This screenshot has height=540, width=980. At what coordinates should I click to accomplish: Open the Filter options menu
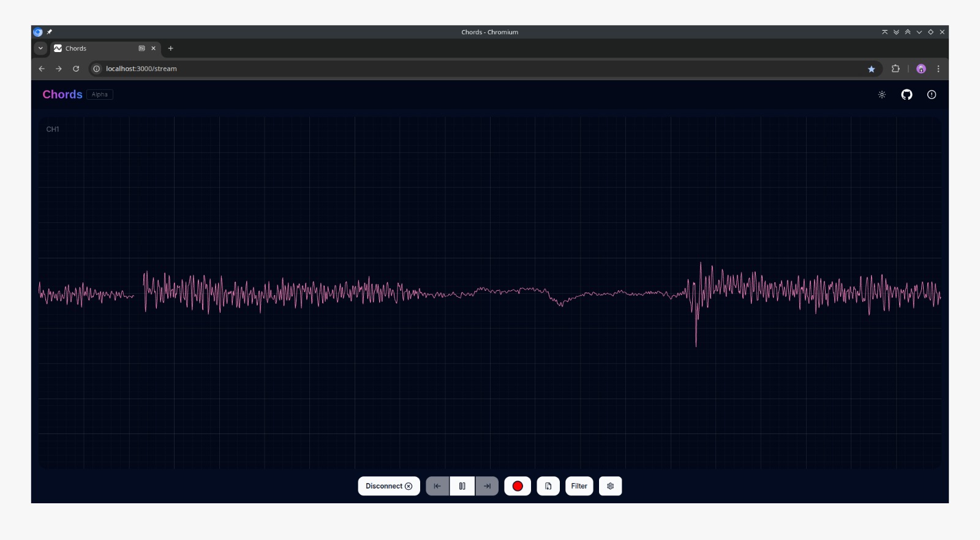[579, 486]
